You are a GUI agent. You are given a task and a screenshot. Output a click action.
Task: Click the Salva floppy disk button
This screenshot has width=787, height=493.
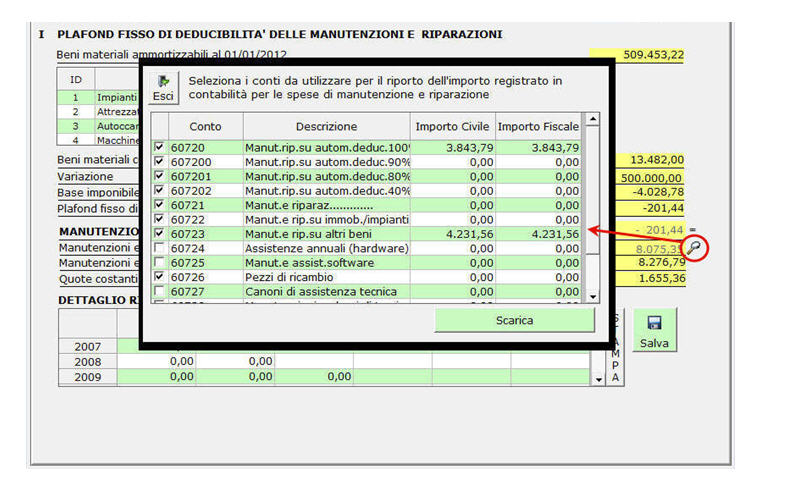tap(654, 330)
